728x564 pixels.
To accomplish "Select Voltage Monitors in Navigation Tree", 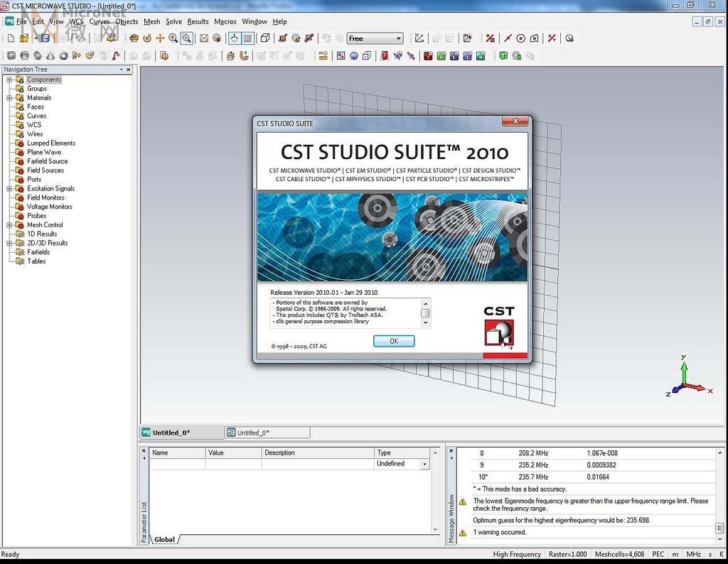I will pyautogui.click(x=50, y=207).
